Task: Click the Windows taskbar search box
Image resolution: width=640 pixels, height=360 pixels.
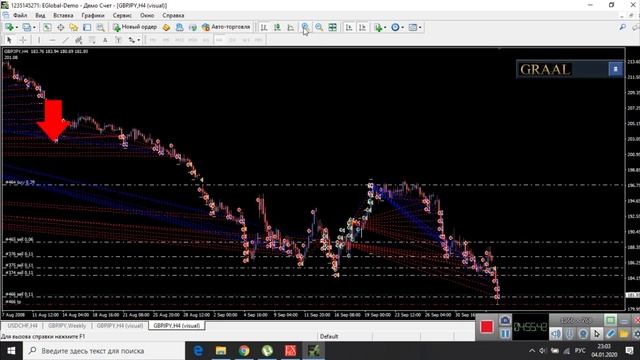Action: point(104,351)
